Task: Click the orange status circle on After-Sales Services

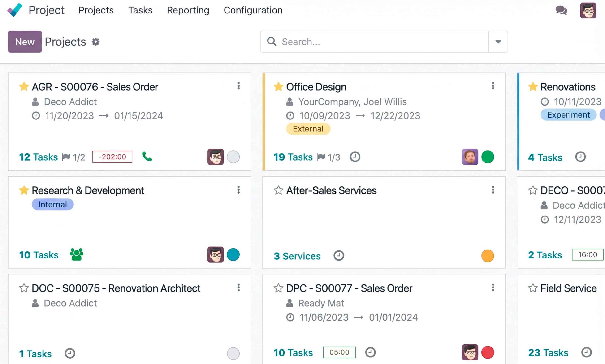Action: point(488,256)
